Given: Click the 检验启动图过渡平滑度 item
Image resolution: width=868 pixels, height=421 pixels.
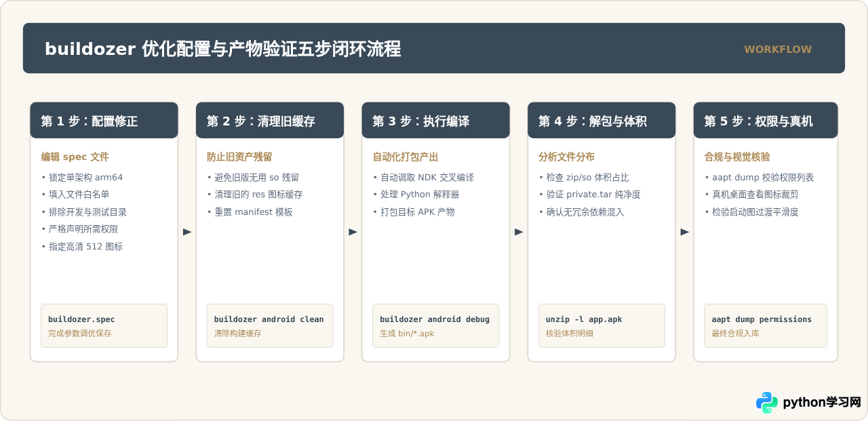Looking at the screenshot, I should pos(752,212).
